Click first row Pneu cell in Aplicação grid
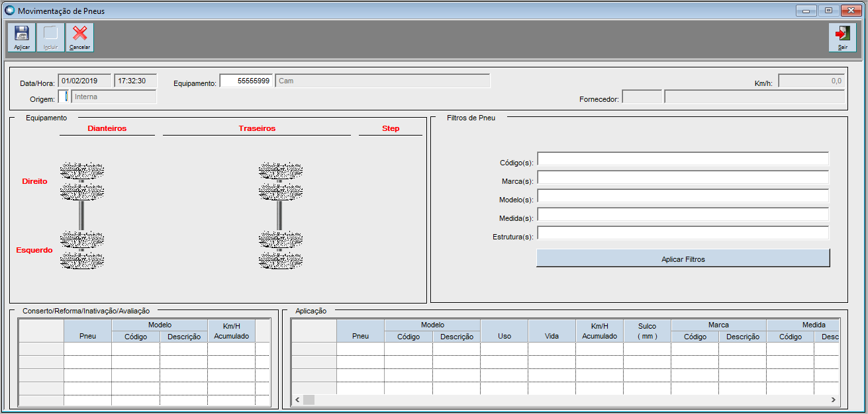This screenshot has width=868, height=414. coord(361,349)
